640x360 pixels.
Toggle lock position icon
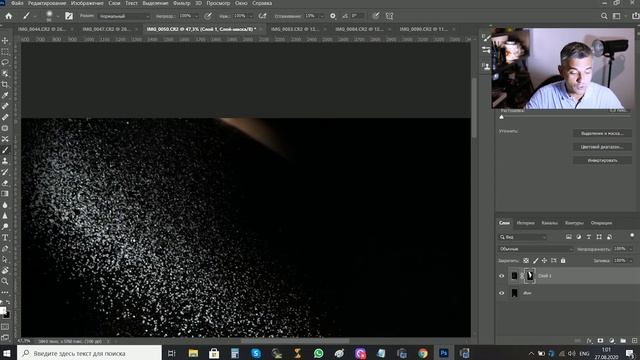544,260
